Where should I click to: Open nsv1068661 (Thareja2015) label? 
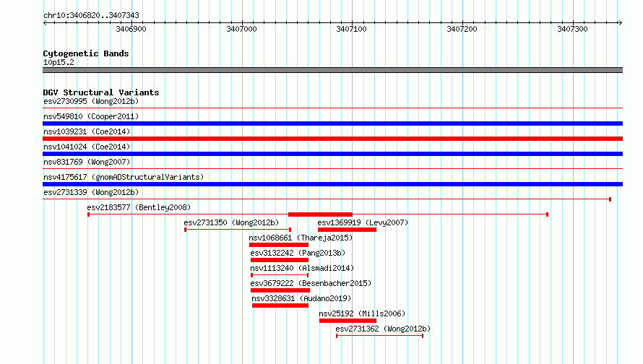(301, 238)
